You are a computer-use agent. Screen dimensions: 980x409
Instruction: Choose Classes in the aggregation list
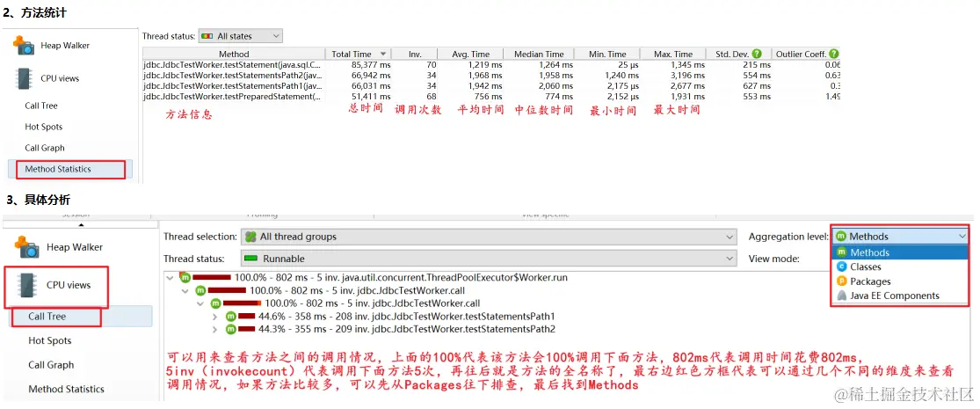(x=900, y=267)
